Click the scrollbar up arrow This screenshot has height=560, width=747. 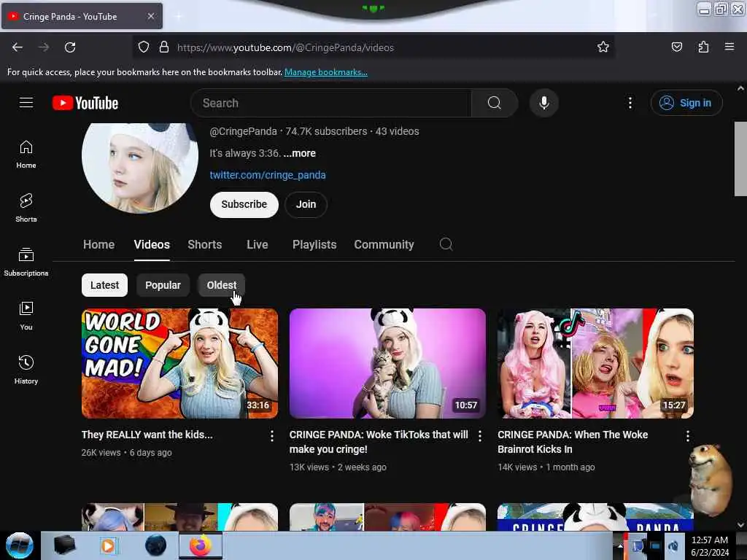coord(740,88)
